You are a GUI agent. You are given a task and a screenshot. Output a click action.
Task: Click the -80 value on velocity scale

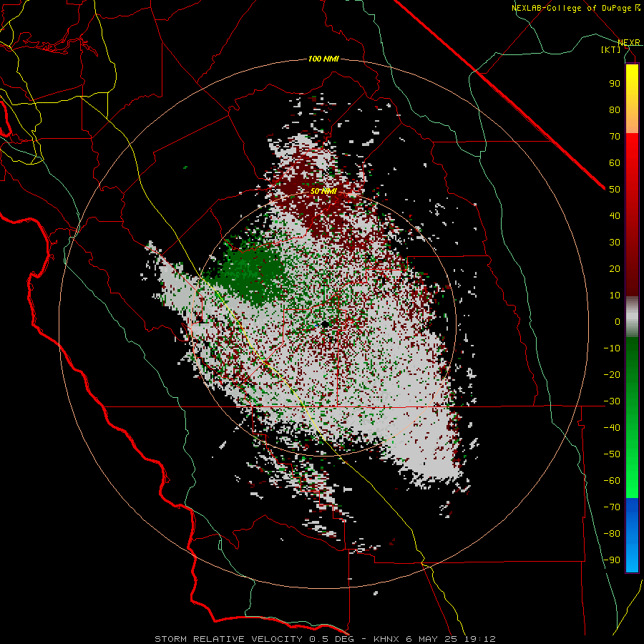[x=612, y=534]
